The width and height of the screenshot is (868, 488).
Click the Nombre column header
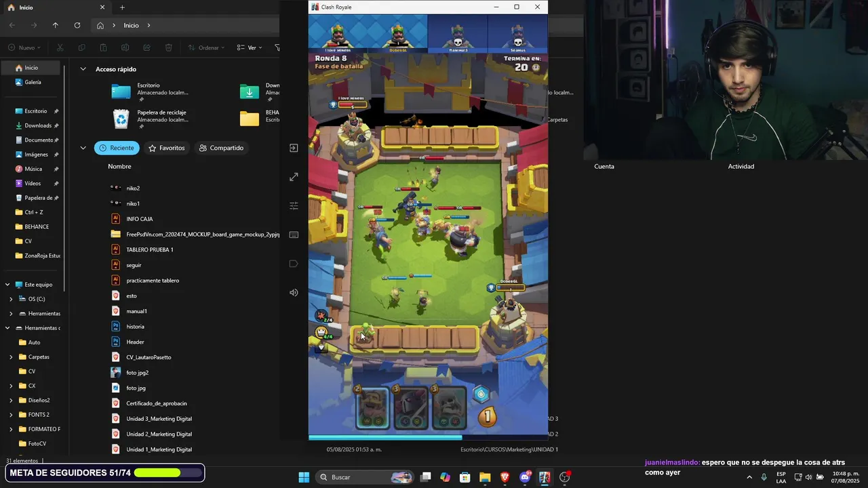pyautogui.click(x=119, y=166)
